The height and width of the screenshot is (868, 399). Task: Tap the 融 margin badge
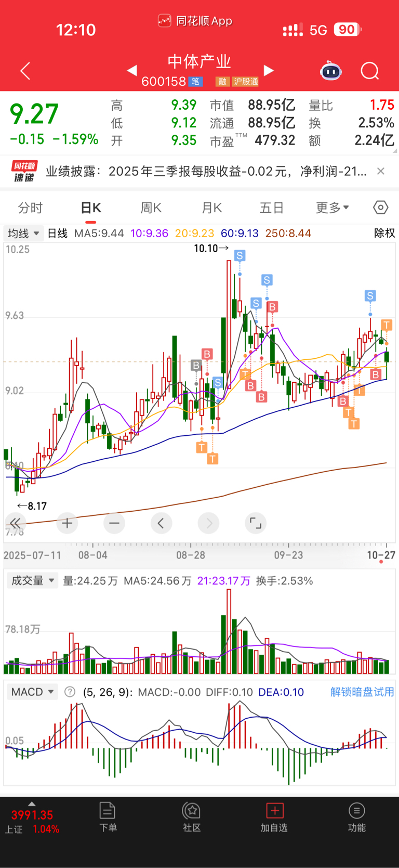coord(222,82)
